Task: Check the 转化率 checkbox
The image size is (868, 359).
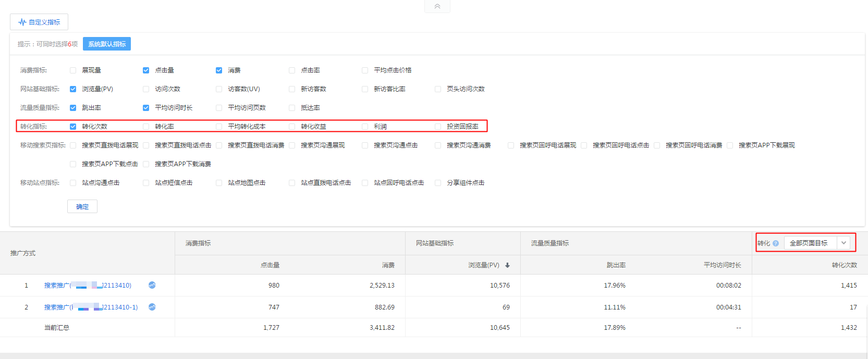Action: pos(146,127)
